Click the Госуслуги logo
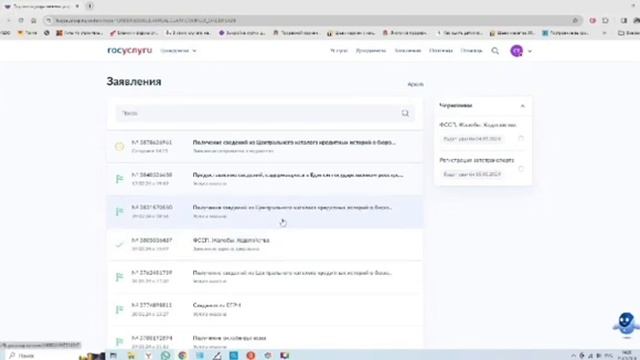This screenshot has height=360, width=640. pos(129,51)
